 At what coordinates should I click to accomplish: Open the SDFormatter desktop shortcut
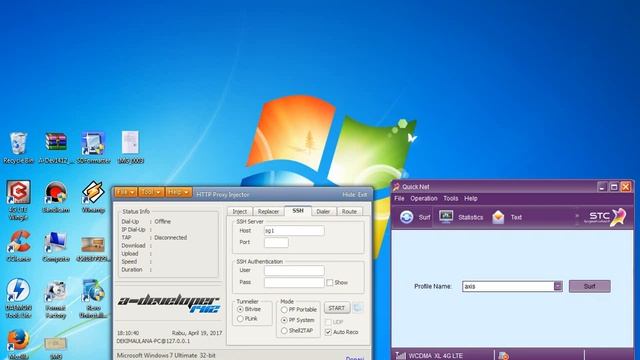(93, 144)
